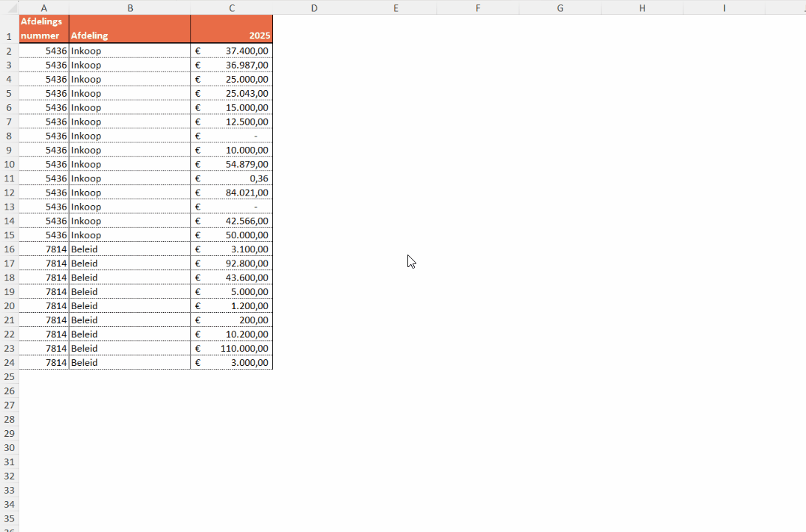Viewport: 806px width, 532px height.
Task: Select the cell containing 3.100,00
Action: click(x=232, y=249)
